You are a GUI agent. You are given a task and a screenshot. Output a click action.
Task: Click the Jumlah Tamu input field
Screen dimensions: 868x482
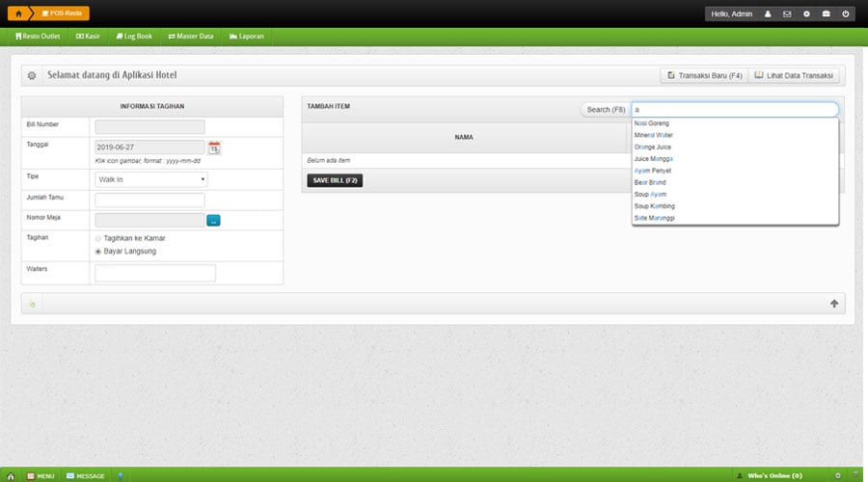[149, 200]
